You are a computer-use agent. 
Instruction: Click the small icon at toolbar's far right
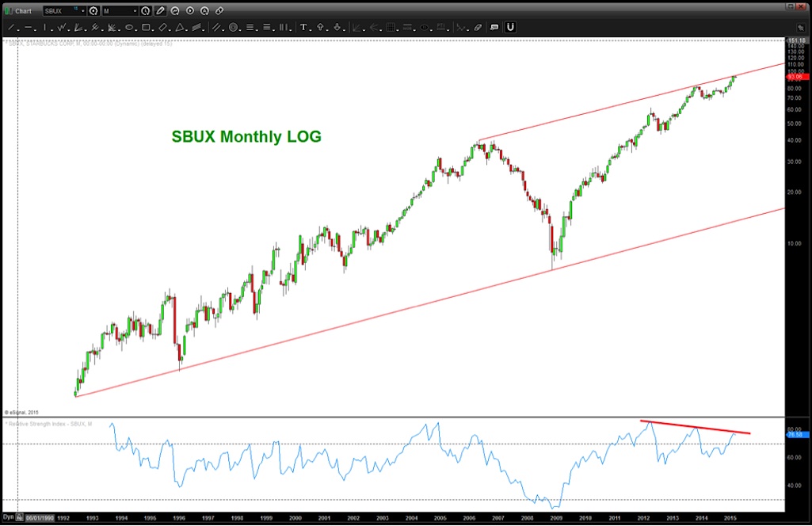(801, 28)
